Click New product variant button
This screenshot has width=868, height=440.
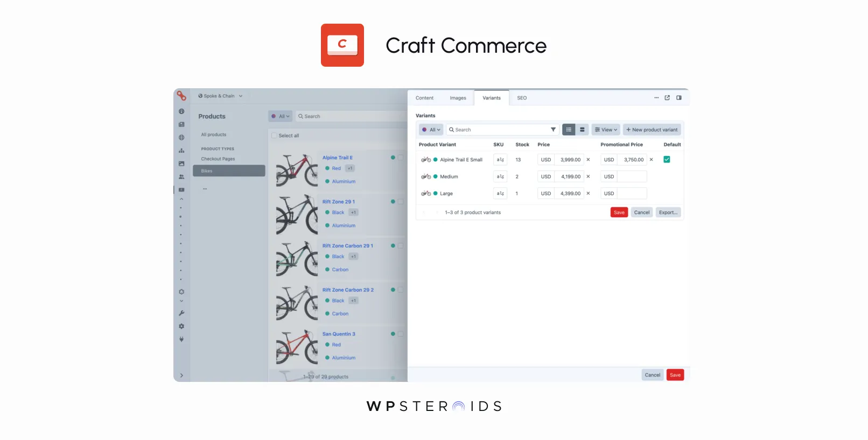coord(652,130)
